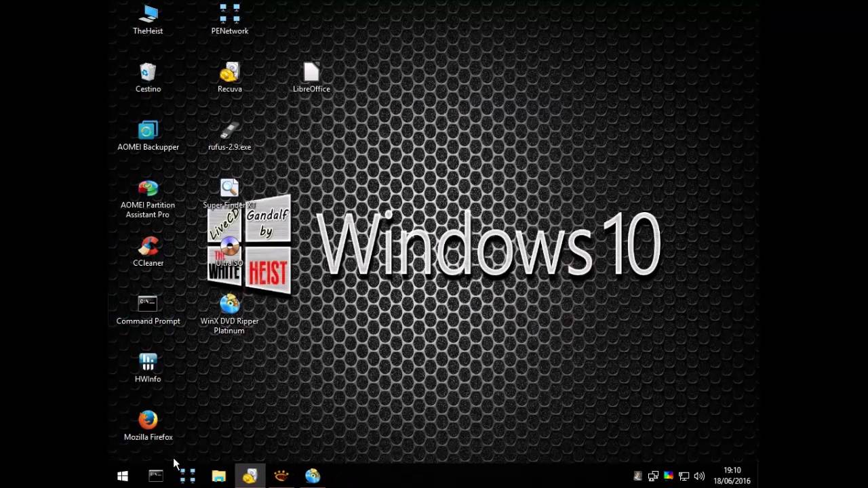Click the colorful display tray icon
This screenshot has width=868, height=488.
coord(668,476)
